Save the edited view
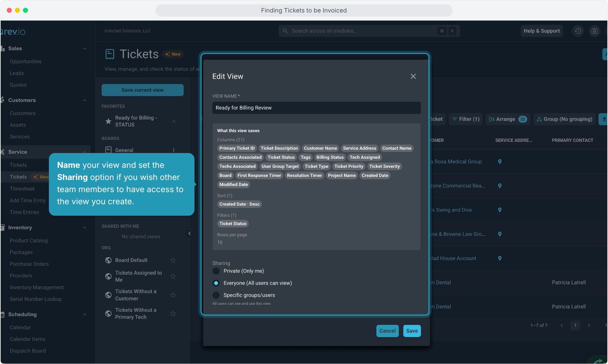The width and height of the screenshot is (608, 364). click(x=412, y=331)
